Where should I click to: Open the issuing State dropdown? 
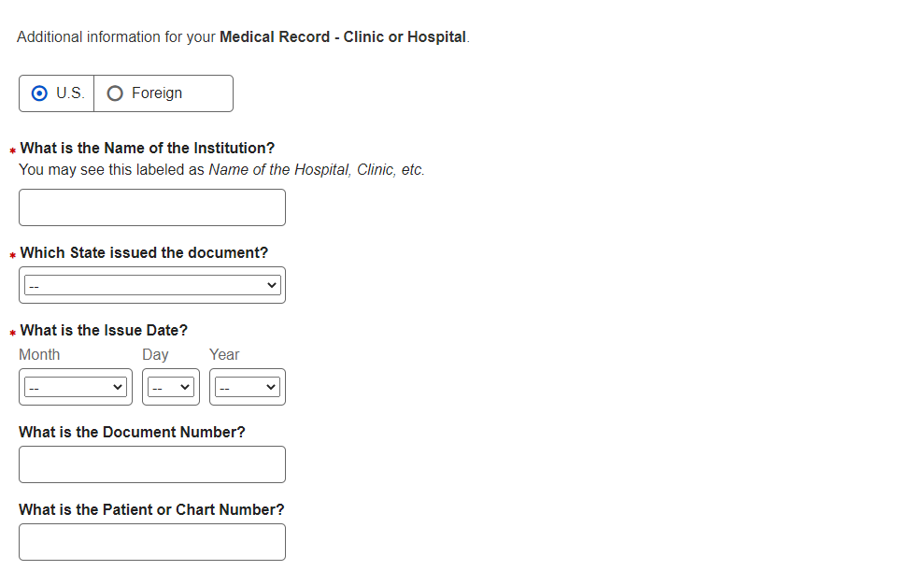click(x=152, y=285)
